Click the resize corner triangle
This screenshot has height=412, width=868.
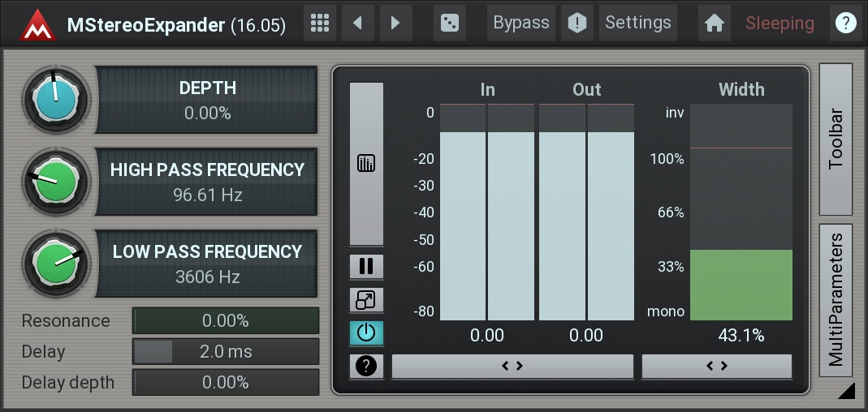847,390
